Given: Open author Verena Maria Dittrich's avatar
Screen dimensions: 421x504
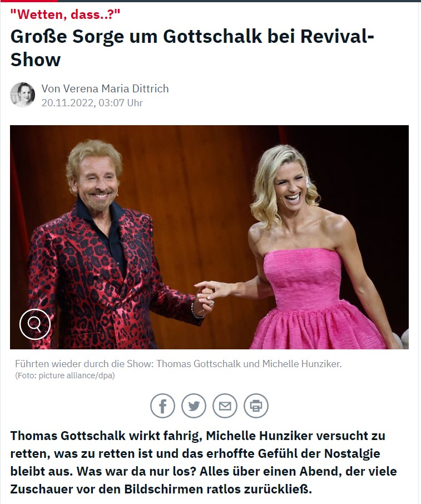Looking at the screenshot, I should coord(22,95).
